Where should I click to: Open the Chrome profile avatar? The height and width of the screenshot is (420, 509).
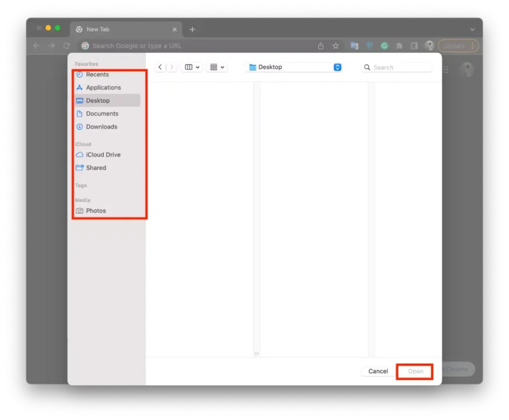pyautogui.click(x=429, y=46)
